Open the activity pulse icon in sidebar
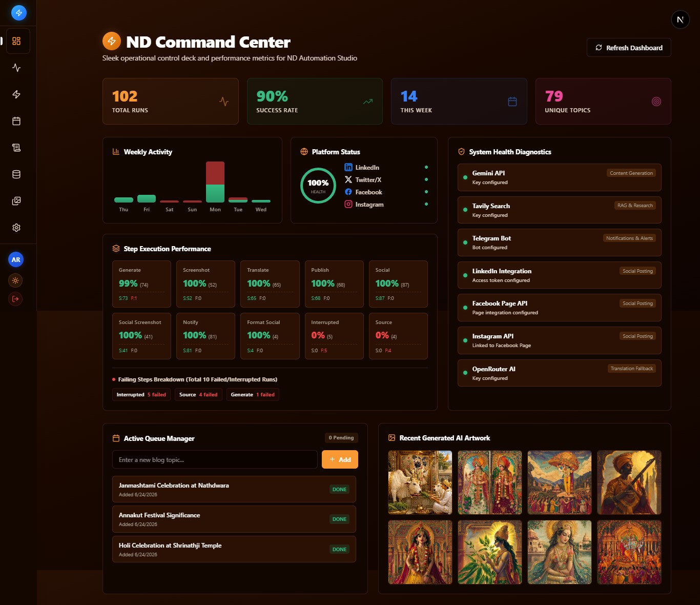The height and width of the screenshot is (605, 700). tap(16, 68)
